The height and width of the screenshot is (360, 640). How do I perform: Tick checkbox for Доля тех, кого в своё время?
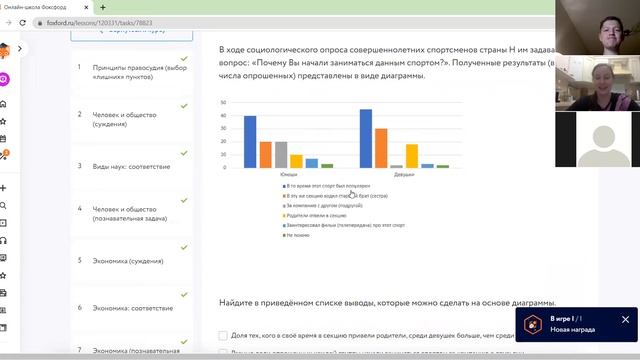coord(223,336)
